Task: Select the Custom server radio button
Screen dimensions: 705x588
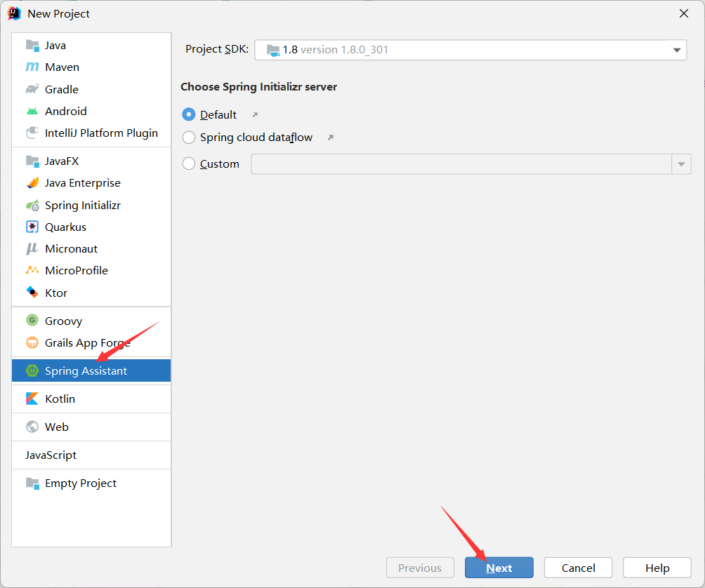Action: (189, 163)
